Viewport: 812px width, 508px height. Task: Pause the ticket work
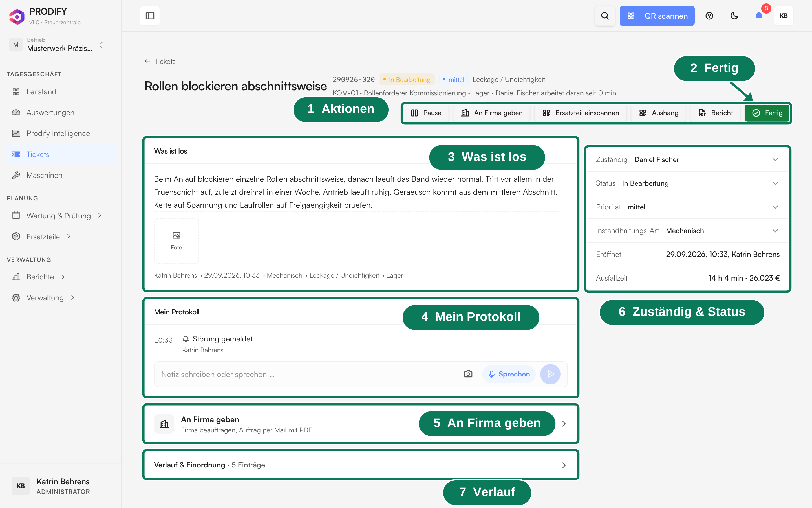click(x=426, y=113)
